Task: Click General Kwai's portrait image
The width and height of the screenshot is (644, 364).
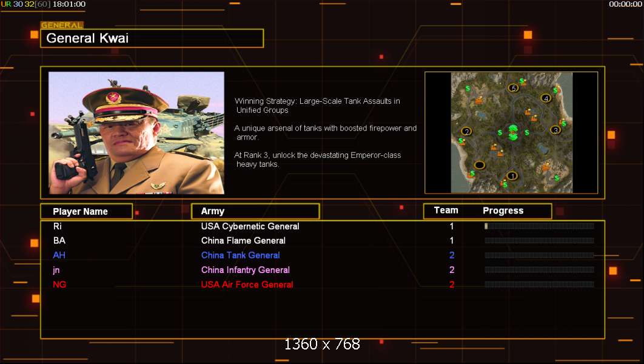Action: coord(136,133)
